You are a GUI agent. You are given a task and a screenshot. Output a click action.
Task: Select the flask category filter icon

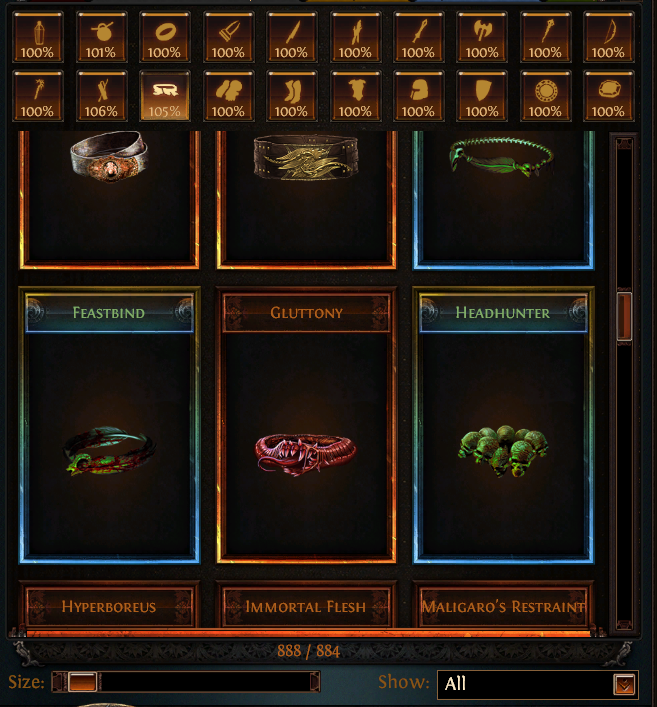[37, 37]
